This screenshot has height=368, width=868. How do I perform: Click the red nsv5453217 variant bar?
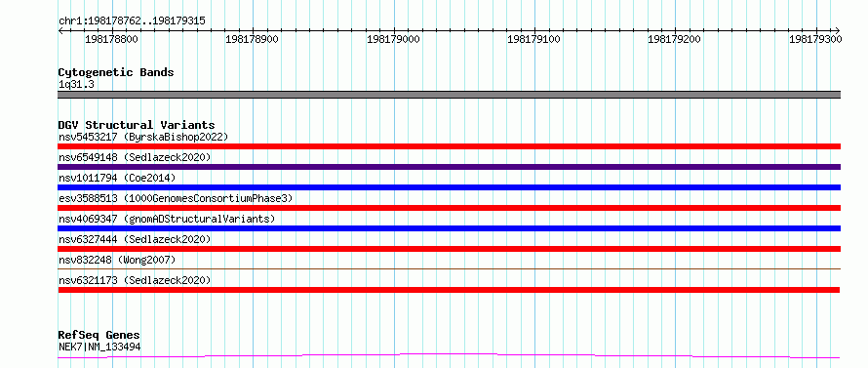(449, 146)
